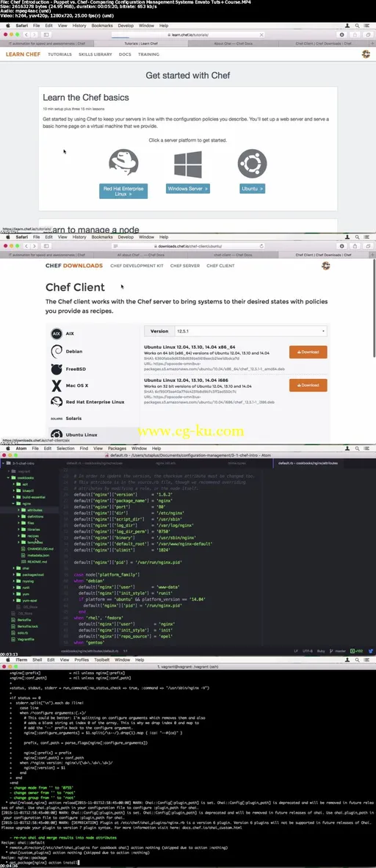Open CHEF DEVELOPMENT KIT navigation link

click(137, 266)
